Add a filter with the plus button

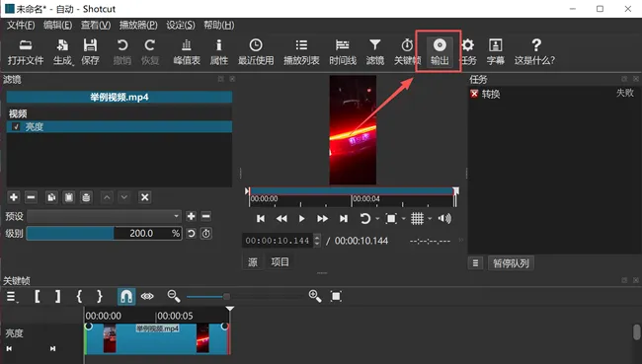[x=14, y=197]
